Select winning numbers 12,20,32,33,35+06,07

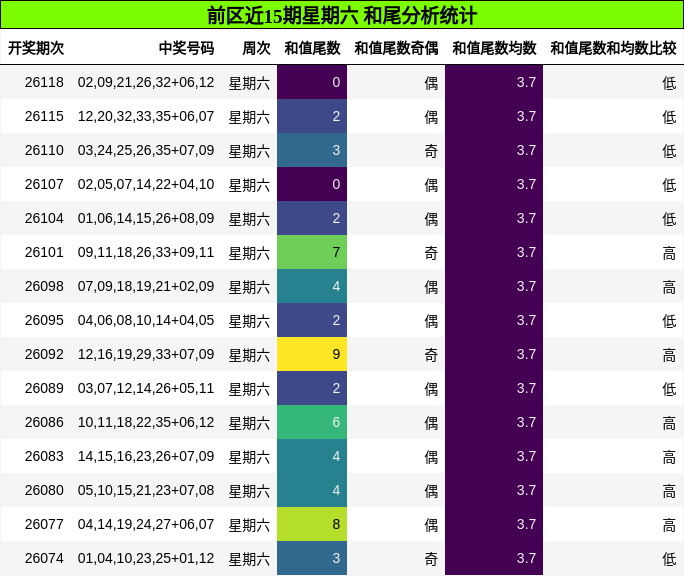(146, 116)
